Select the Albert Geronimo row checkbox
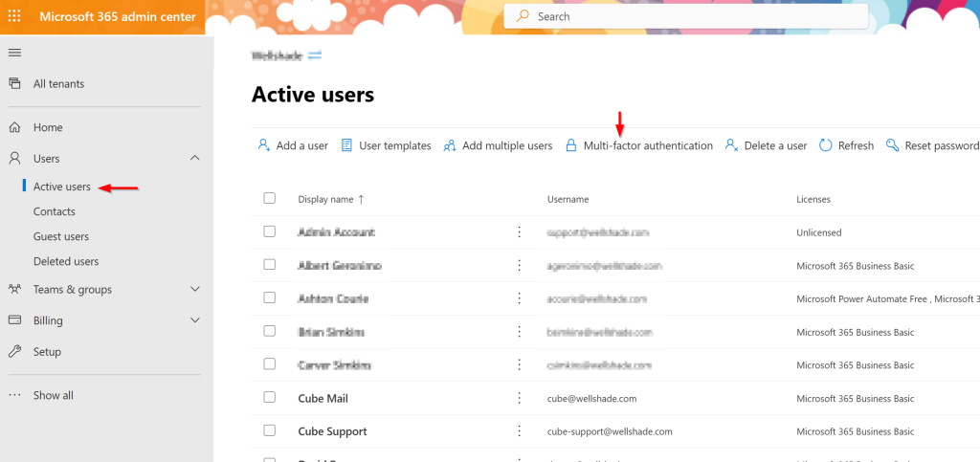 tap(269, 265)
